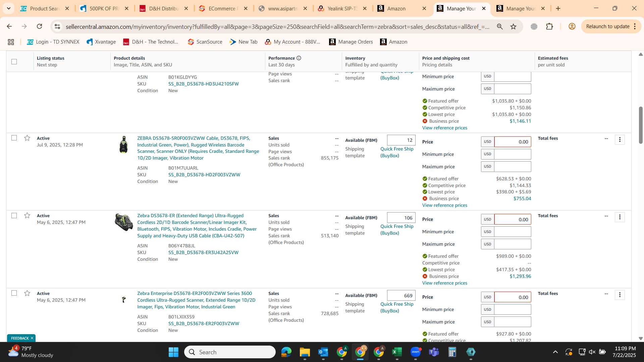Switch to the 500PK OF PR tab
Screen dimensions: 644x362
pyautogui.click(x=104, y=9)
